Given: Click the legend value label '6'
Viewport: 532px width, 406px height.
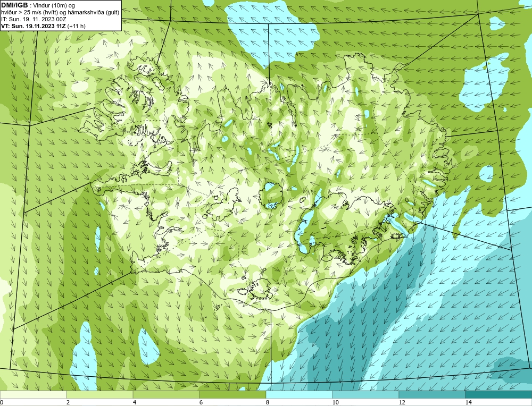Looking at the screenshot, I should [x=201, y=402].
